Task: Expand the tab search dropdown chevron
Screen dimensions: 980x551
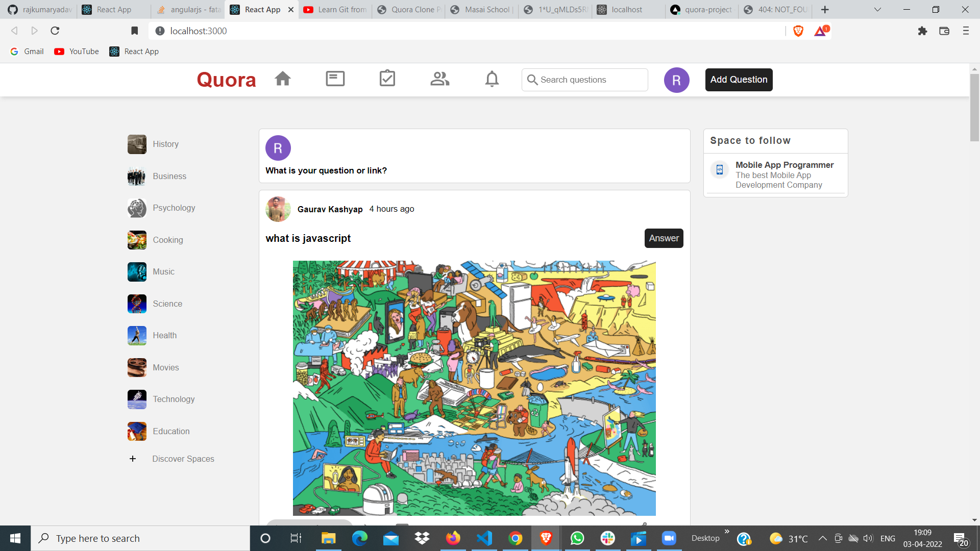Action: [877, 10]
